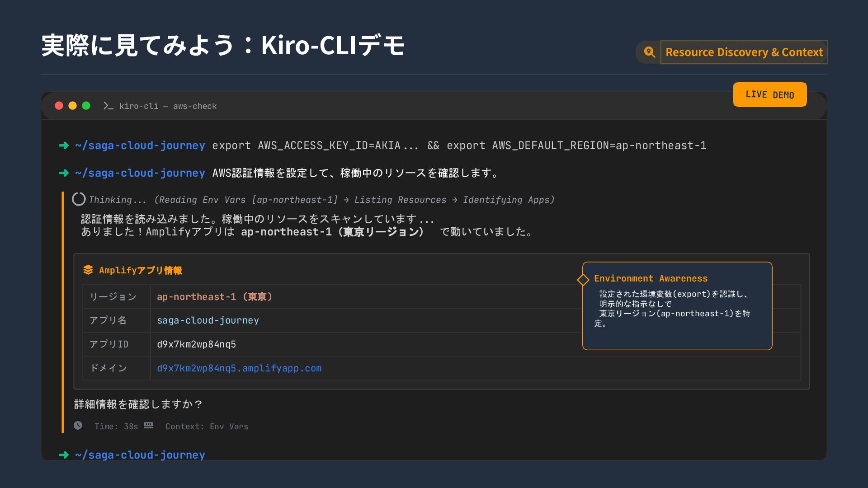Click the green arrow on the last prompt line
The width and height of the screenshot is (868, 488).
64,455
